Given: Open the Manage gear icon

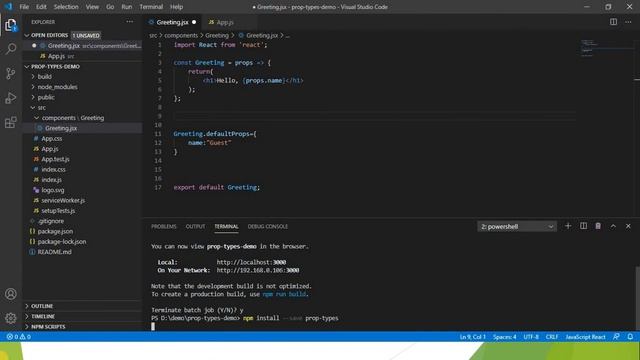Looking at the screenshot, I should pos(11,318).
